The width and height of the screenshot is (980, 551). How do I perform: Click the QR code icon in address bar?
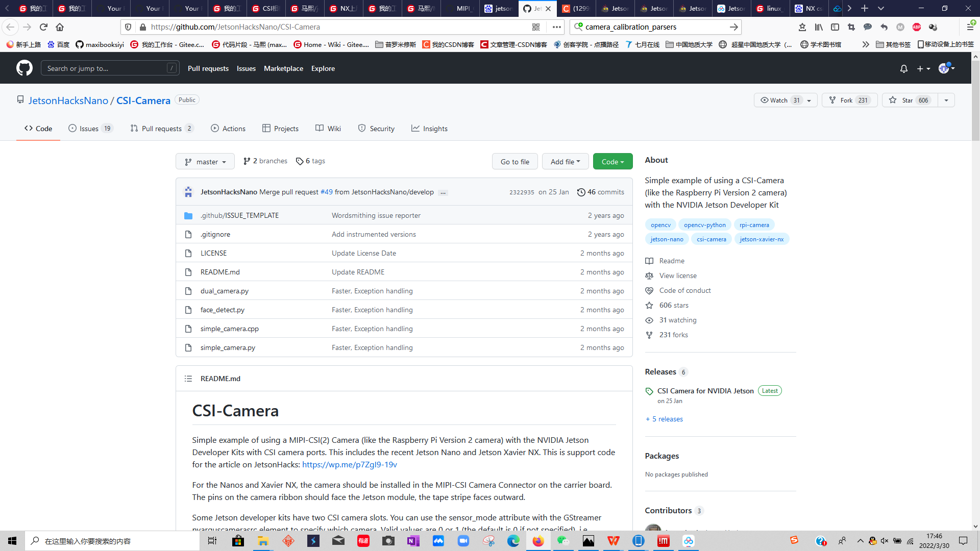(x=536, y=27)
